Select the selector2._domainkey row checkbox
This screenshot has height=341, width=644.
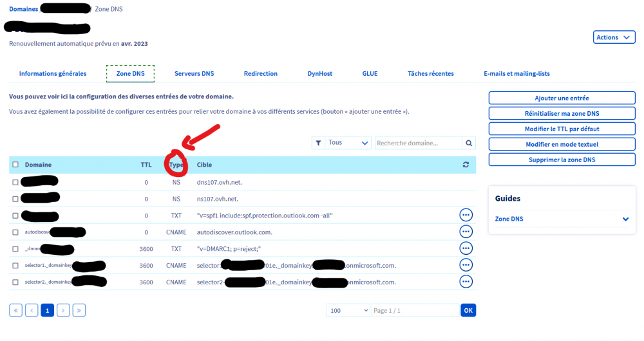click(15, 282)
